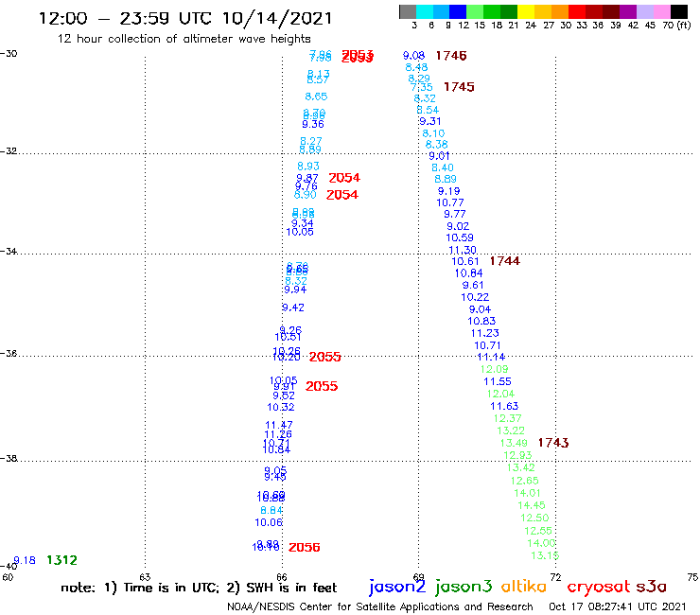
Task: Click the wave height value '13.49'
Action: (514, 443)
